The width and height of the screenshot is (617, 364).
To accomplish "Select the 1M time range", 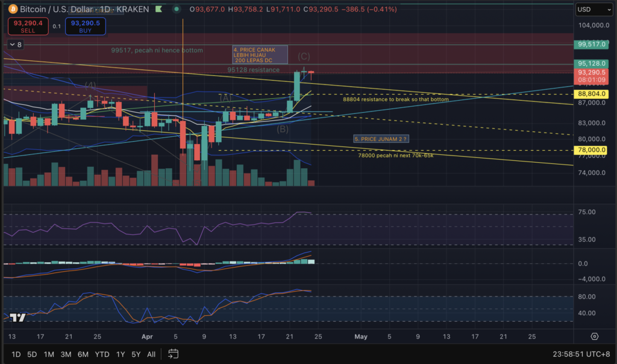I will (49, 354).
